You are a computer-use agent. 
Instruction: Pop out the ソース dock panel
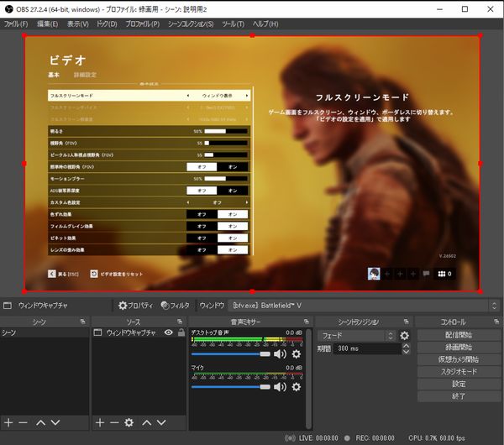180,322
